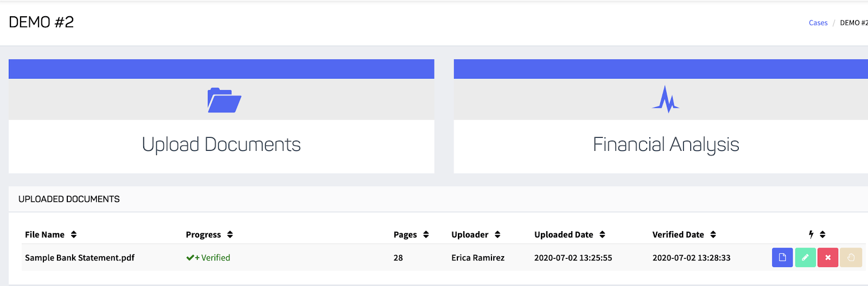This screenshot has height=286, width=868.
Task: Click the green pencil edit button
Action: (x=805, y=257)
